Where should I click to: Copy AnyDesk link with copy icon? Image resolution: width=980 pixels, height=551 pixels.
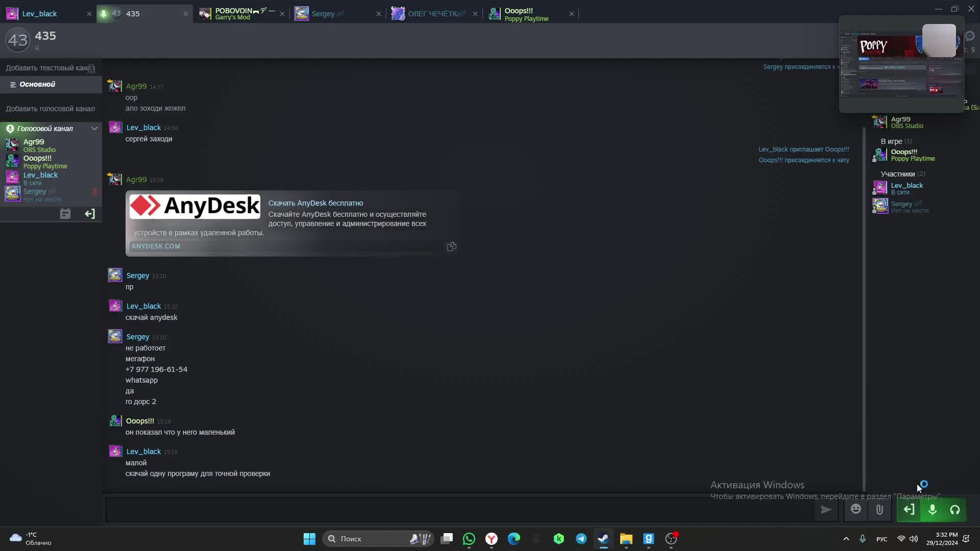[x=452, y=247]
